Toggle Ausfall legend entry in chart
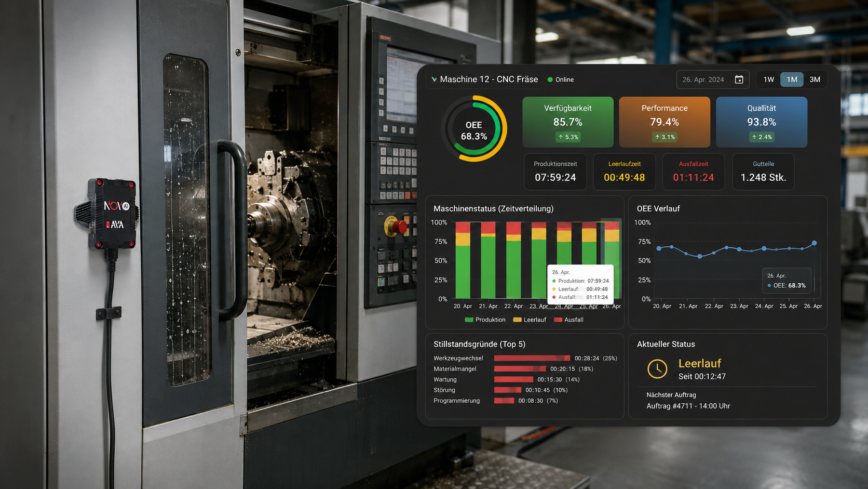 tap(568, 320)
